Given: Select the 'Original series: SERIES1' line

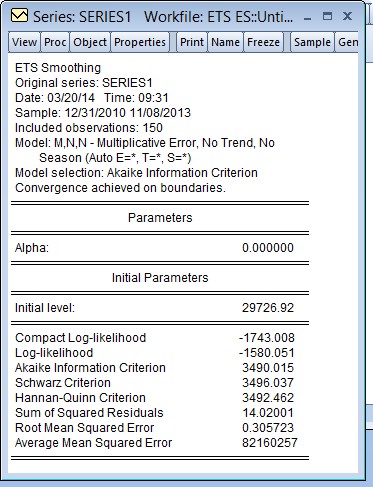Looking at the screenshot, I should (84, 83).
